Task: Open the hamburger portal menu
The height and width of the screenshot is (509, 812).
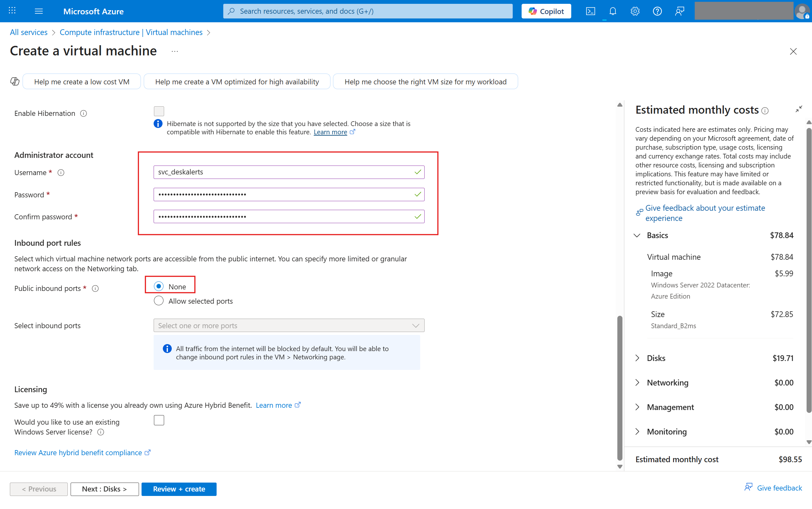Action: (x=39, y=11)
